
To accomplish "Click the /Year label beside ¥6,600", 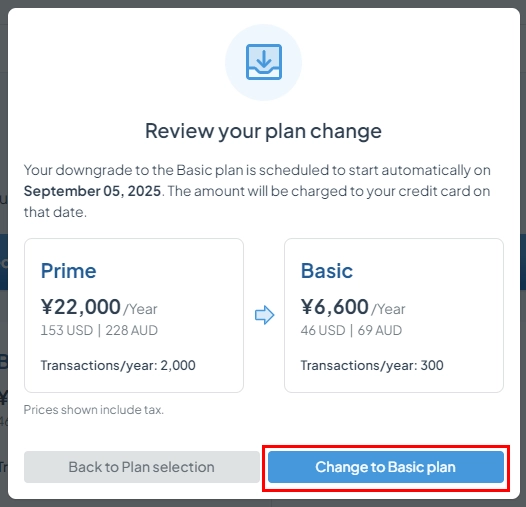I will pos(388,309).
